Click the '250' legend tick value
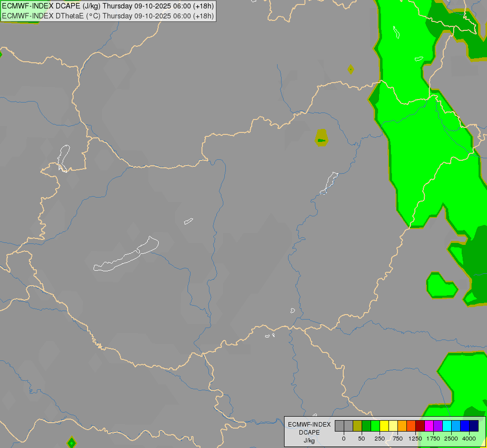Screen dimensions: 487x448 pyautogui.click(x=380, y=439)
